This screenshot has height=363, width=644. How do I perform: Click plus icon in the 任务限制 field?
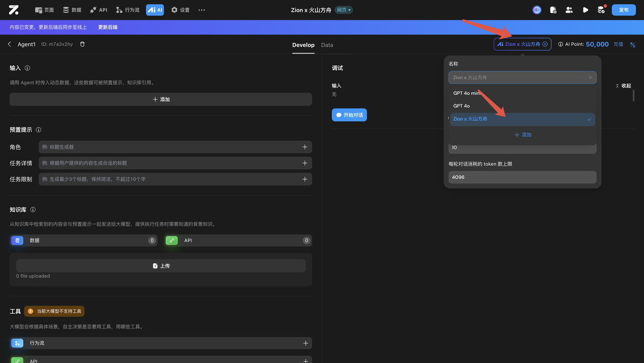(x=305, y=179)
